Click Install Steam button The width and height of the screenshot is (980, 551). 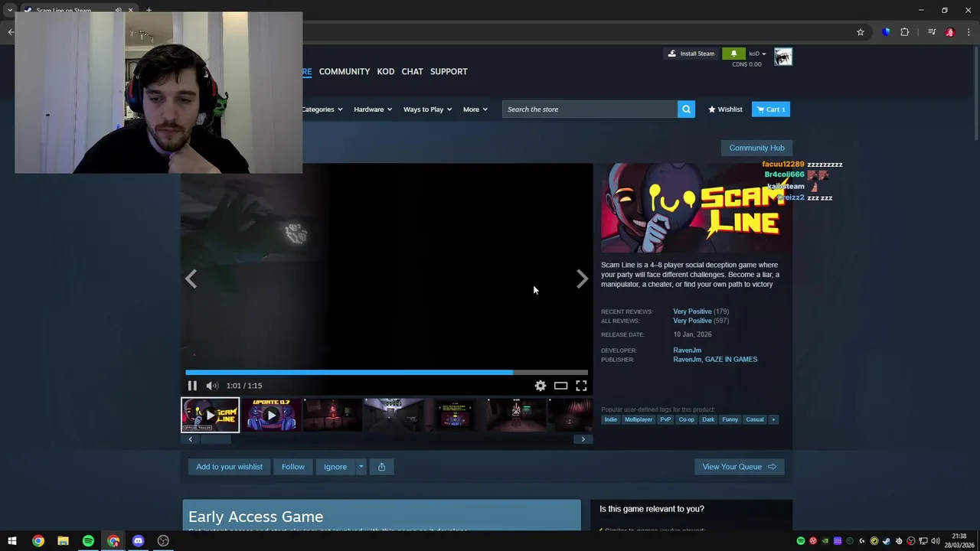(x=691, y=54)
